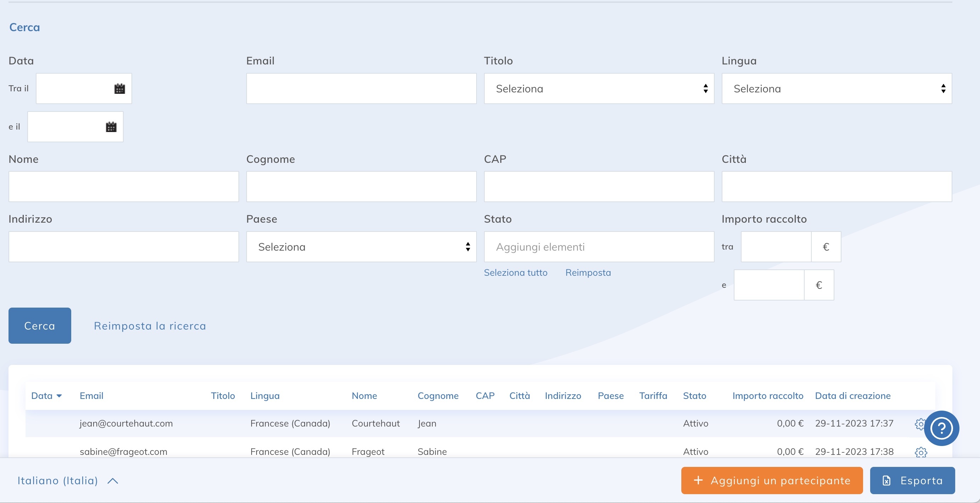The image size is (980, 503).
Task: Click Reimposta link under Stato field
Action: point(588,273)
